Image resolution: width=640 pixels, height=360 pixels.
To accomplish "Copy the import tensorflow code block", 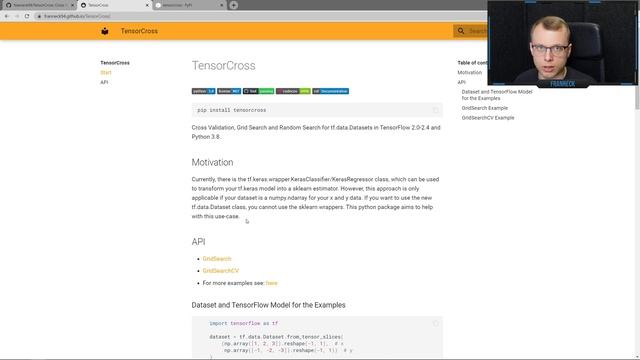I will coord(436,324).
